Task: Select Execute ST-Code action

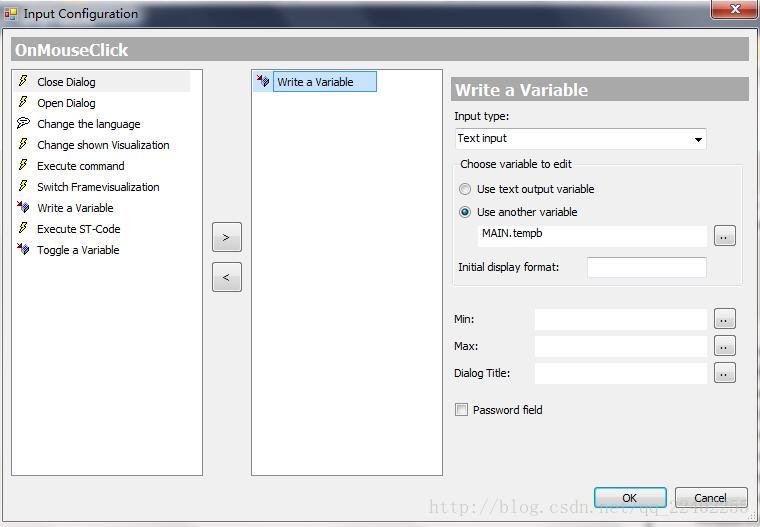Action: tap(79, 229)
